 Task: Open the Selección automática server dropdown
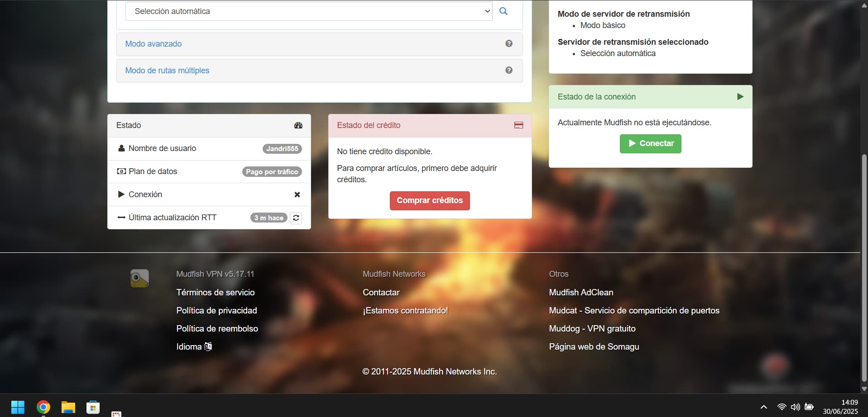[x=309, y=11]
